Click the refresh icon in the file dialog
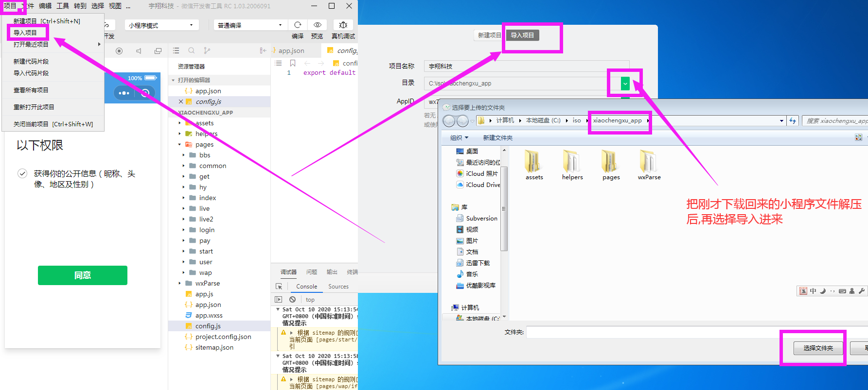 [793, 121]
